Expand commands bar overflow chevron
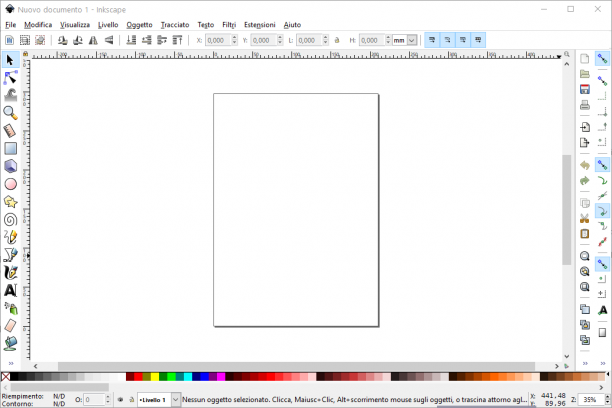The width and height of the screenshot is (612, 408). tap(585, 363)
